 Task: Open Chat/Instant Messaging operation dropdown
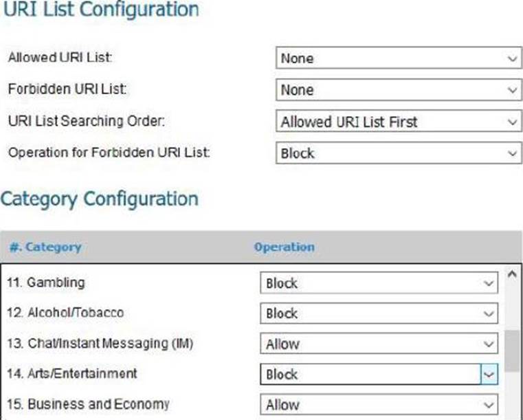pos(378,344)
